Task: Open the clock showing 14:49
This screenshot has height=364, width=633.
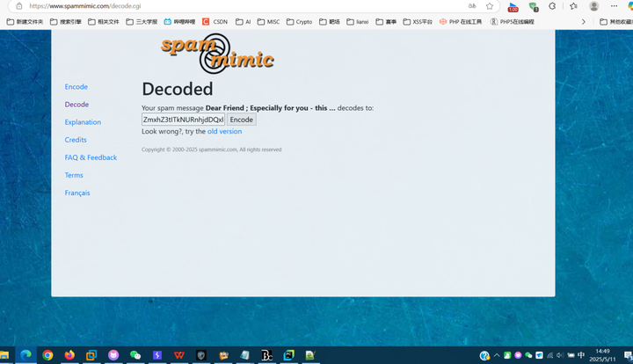Action: pyautogui.click(x=602, y=355)
